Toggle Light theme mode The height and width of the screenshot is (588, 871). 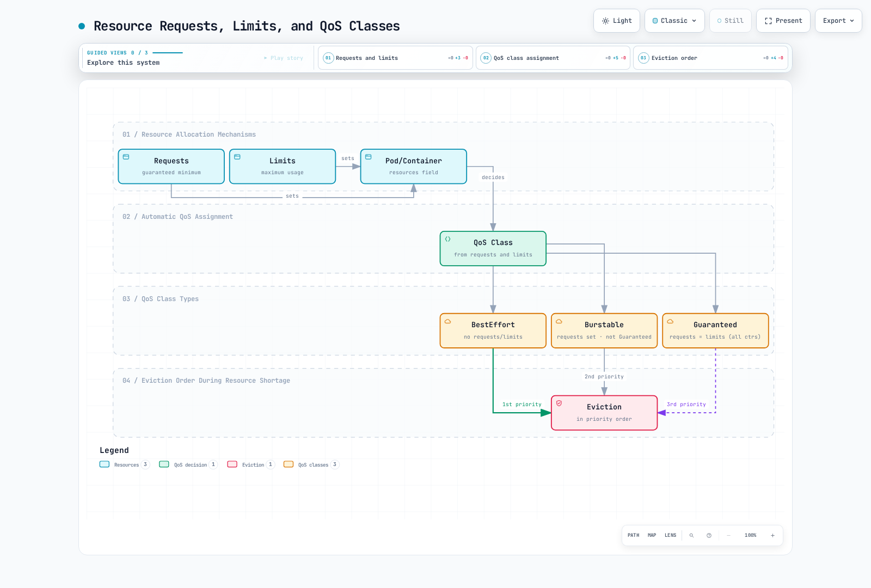tap(617, 21)
